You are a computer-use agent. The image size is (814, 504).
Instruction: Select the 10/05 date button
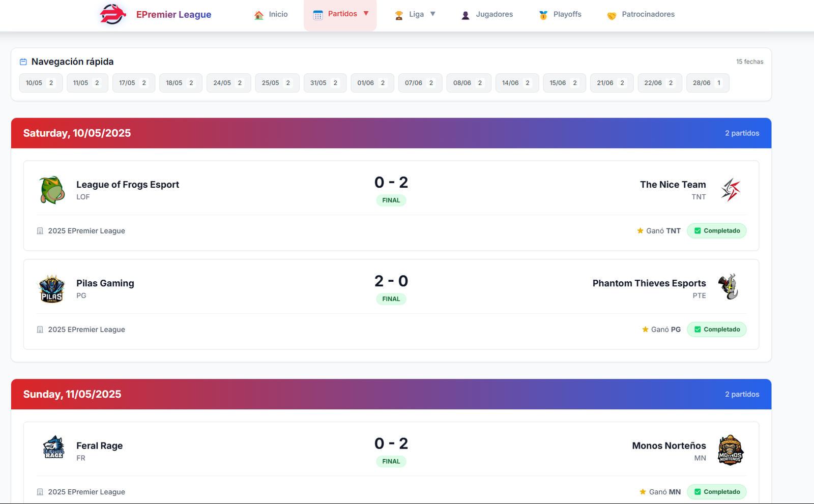coord(40,82)
